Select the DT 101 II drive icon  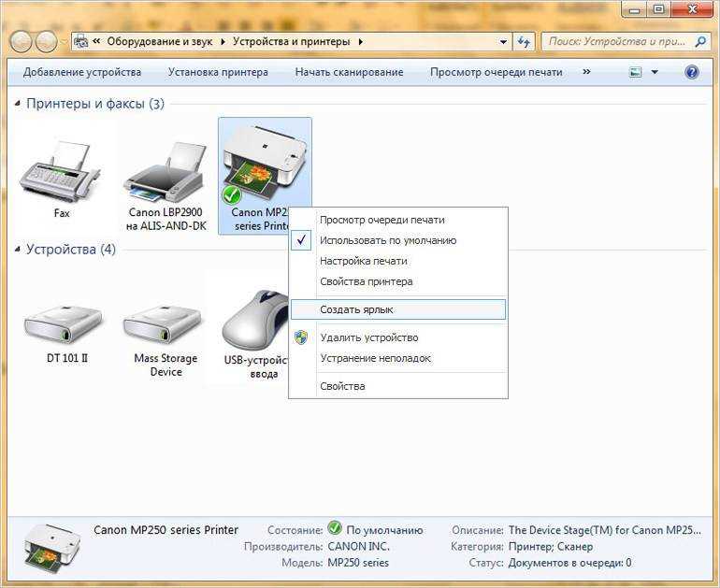(64, 323)
